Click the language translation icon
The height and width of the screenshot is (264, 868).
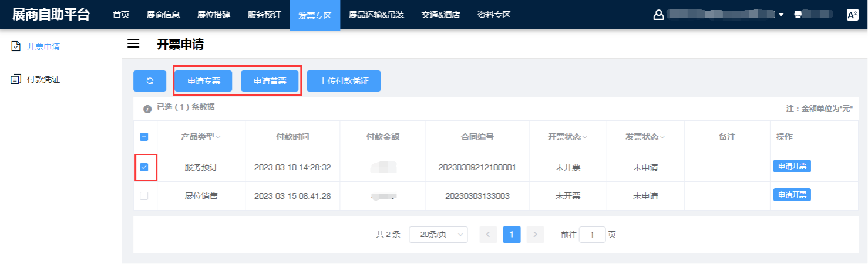tap(852, 15)
